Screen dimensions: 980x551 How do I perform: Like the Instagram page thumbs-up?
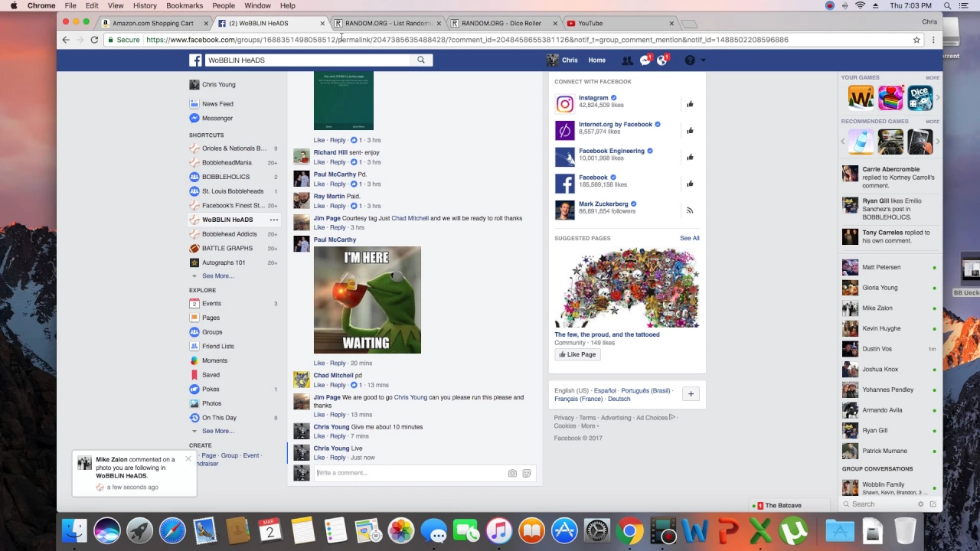tap(690, 104)
